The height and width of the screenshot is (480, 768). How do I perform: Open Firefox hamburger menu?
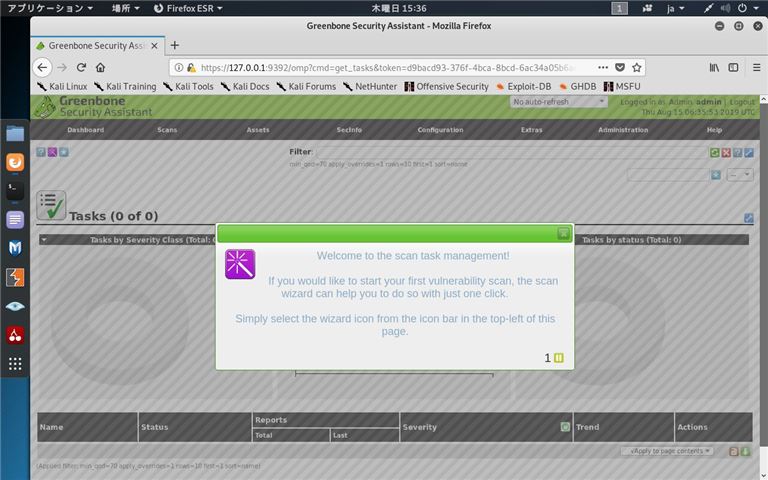(756, 68)
